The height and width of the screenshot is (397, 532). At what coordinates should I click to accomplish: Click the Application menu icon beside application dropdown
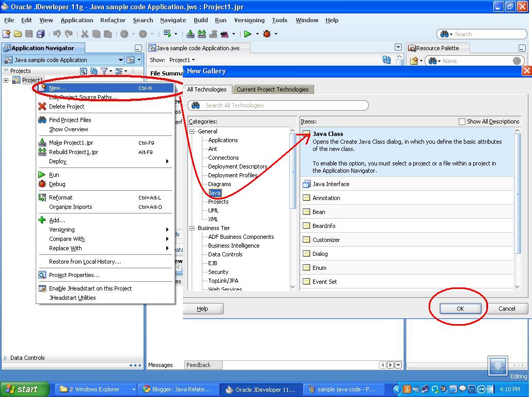coord(131,60)
